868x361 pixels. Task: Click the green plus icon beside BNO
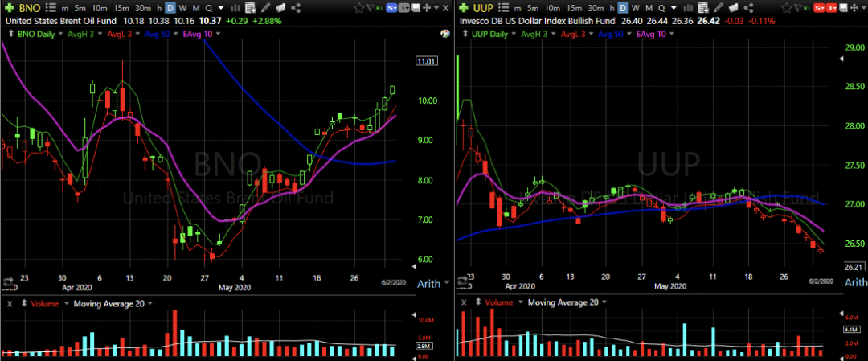tap(10, 8)
